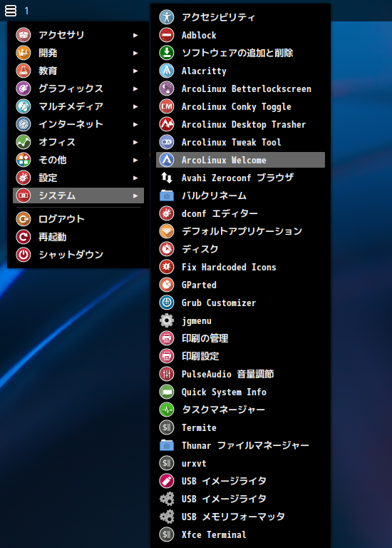Expand the 教育 submenu arrow
The width and height of the screenshot is (392, 548).
tap(135, 71)
